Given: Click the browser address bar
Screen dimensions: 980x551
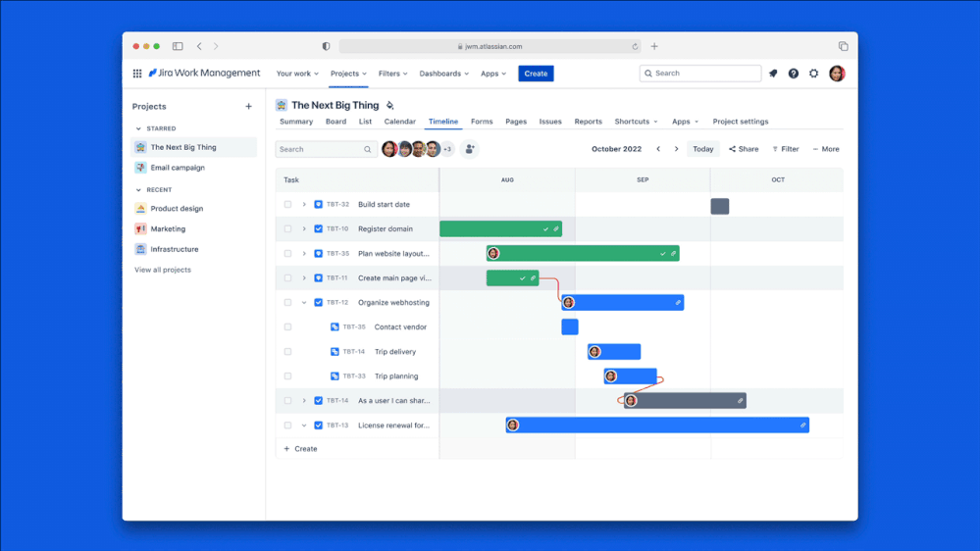Looking at the screenshot, I should [490, 46].
